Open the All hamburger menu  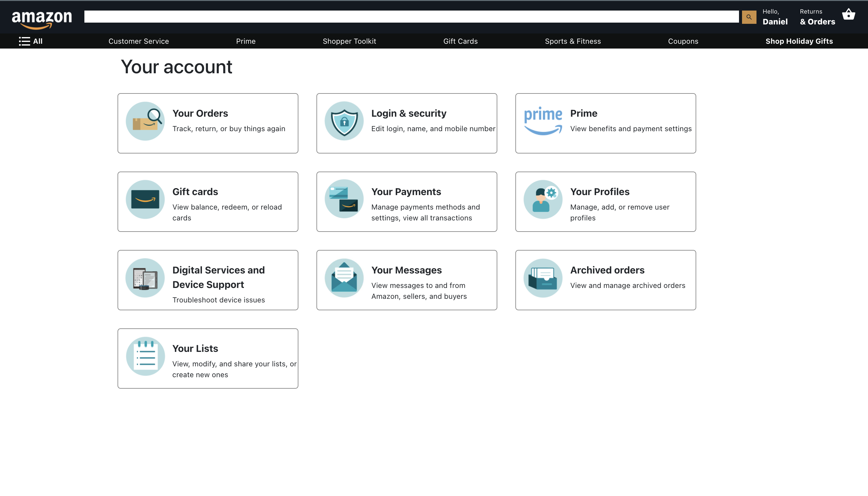coord(31,41)
